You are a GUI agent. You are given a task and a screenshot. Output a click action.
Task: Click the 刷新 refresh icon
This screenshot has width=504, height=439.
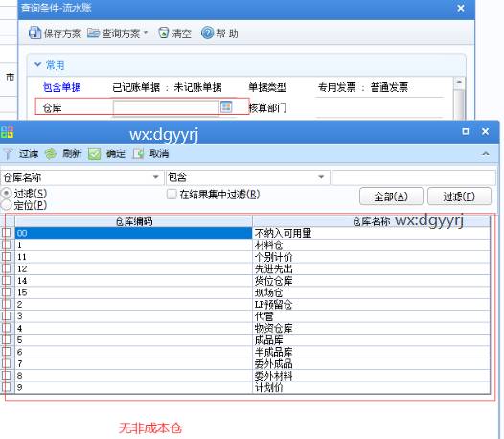pyautogui.click(x=50, y=154)
